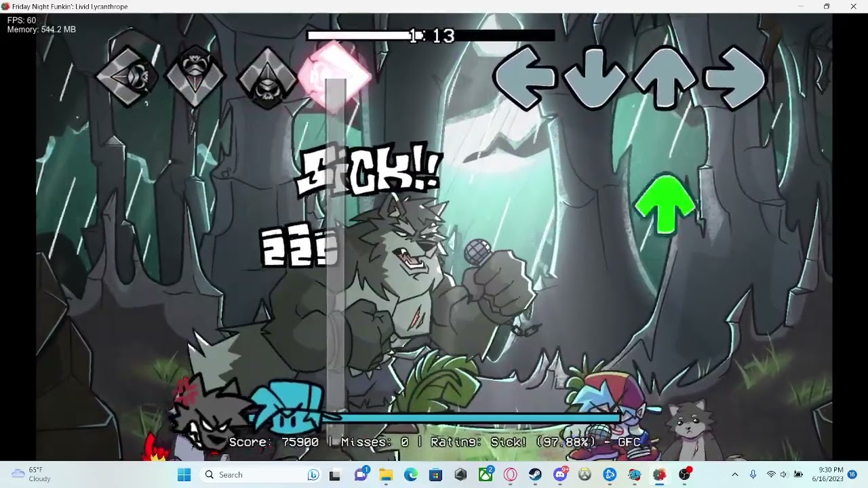Click the Sick!! rating popup
This screenshot has width=868, height=488.
(370, 171)
